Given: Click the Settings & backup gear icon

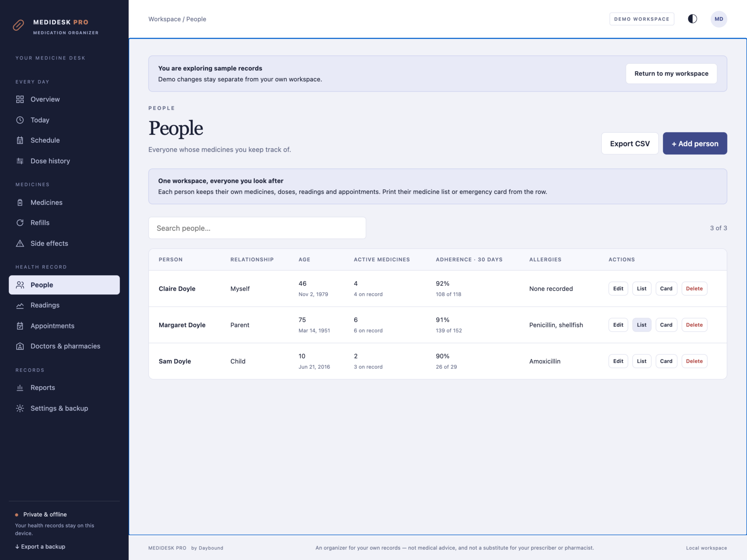Looking at the screenshot, I should (20, 408).
